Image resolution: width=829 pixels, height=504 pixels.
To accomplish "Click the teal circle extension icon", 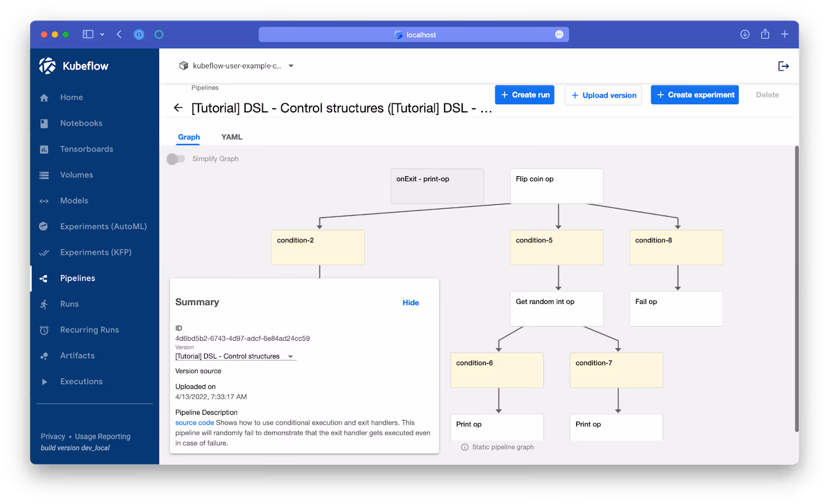I will pyautogui.click(x=159, y=34).
